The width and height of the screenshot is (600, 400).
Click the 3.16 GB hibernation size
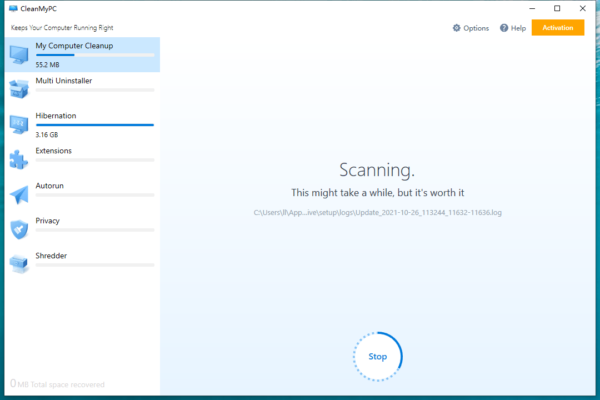(47, 135)
